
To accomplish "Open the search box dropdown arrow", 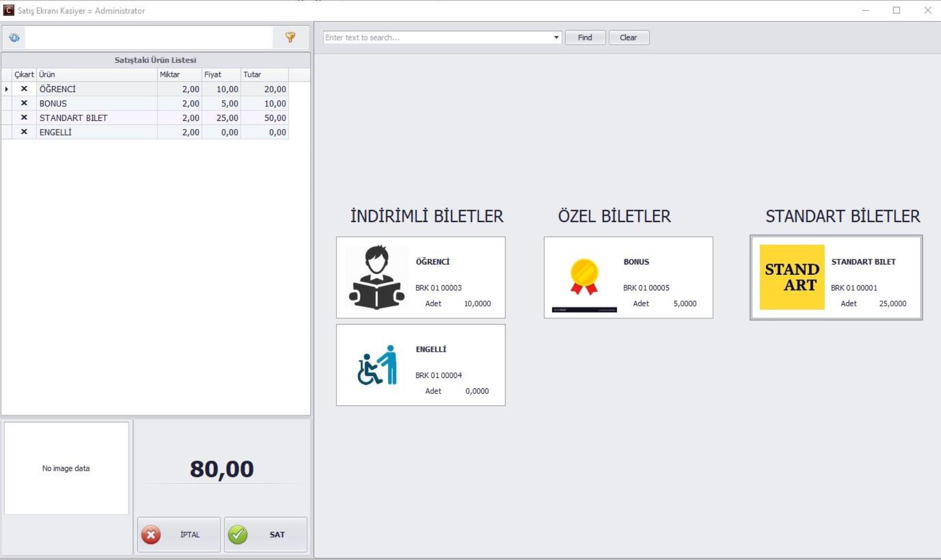I will (556, 37).
